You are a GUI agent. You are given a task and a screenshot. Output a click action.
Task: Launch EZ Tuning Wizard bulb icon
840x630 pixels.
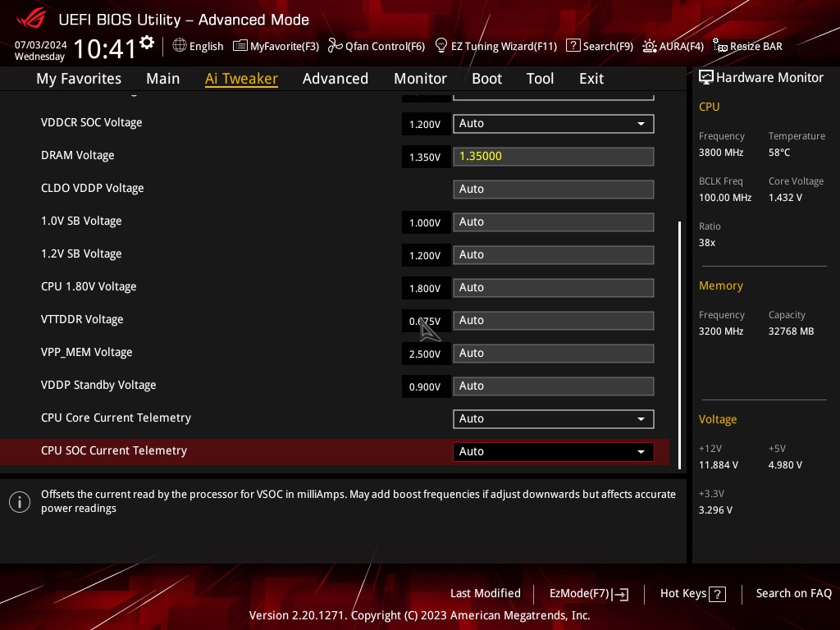(441, 46)
